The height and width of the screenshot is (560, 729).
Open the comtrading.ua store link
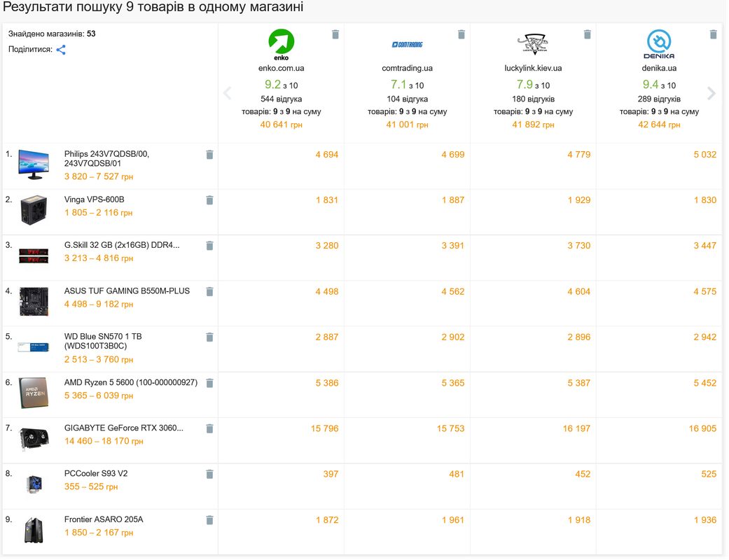tap(408, 69)
